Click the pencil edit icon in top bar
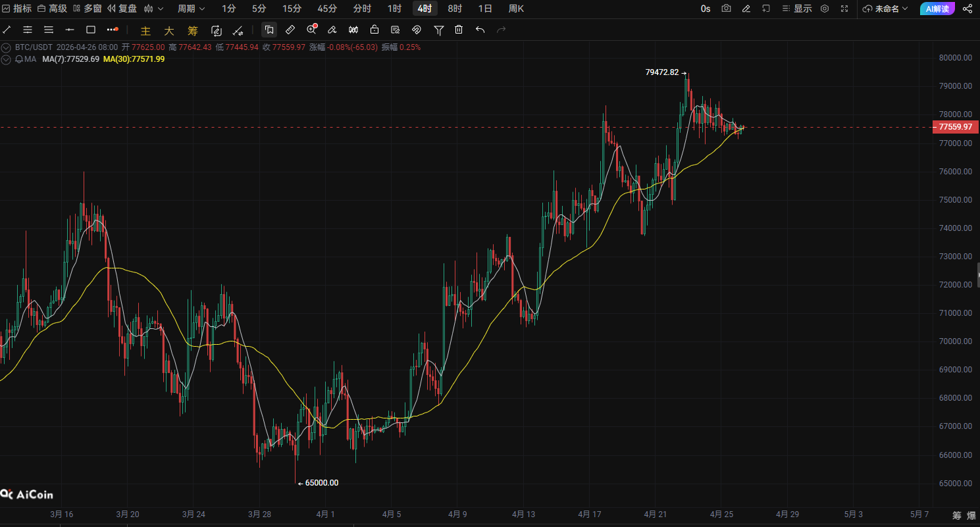This screenshot has height=527, width=980. click(x=746, y=9)
